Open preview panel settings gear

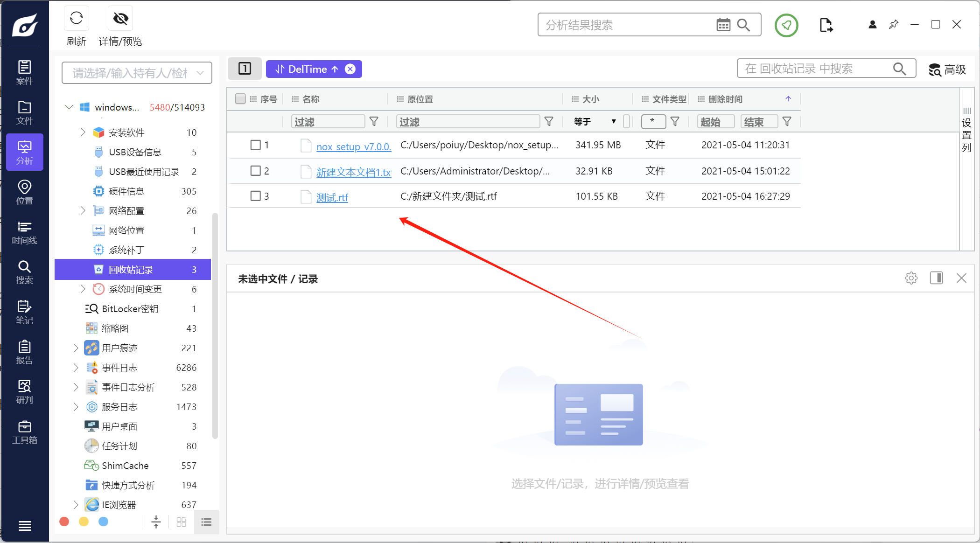click(911, 278)
